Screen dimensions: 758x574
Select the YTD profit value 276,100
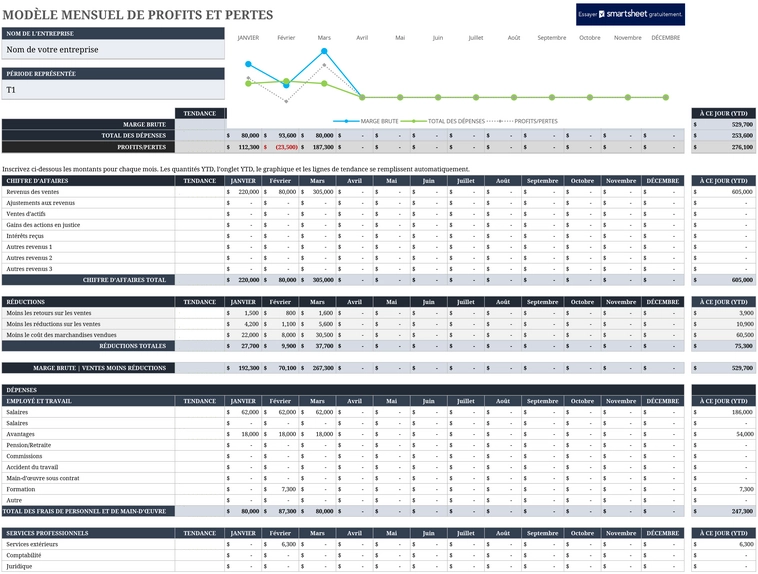click(x=724, y=147)
